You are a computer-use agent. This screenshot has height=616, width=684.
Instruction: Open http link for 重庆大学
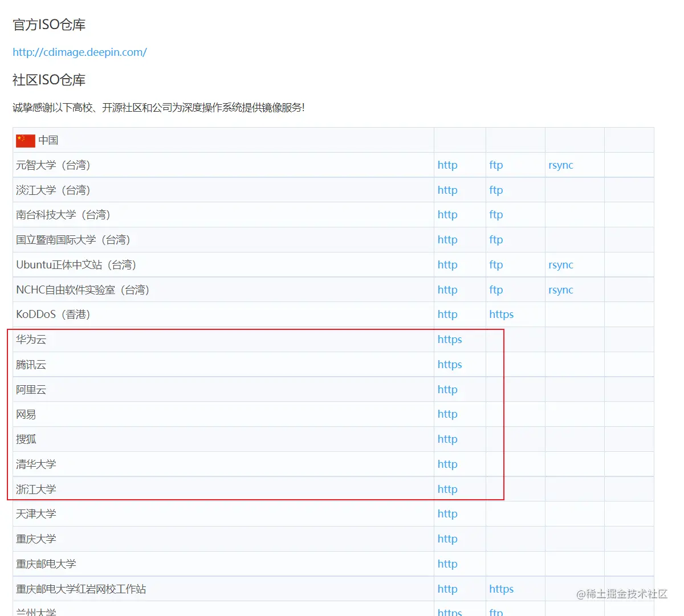447,539
